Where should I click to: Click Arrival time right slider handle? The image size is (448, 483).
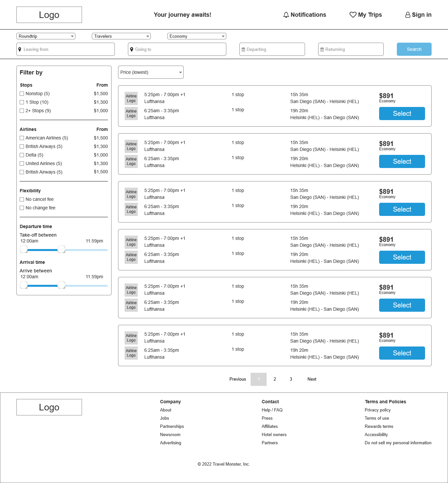(x=61, y=285)
